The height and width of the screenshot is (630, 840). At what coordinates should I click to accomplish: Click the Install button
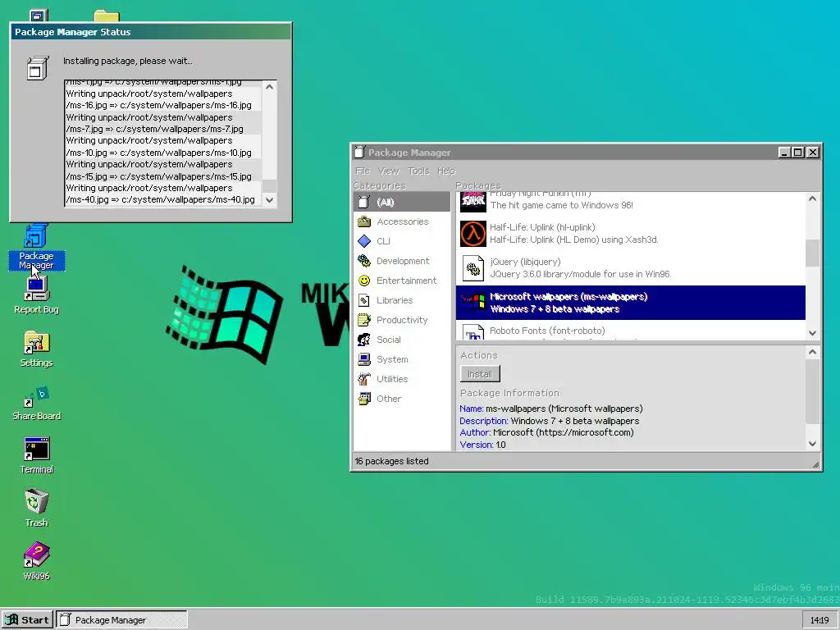[480, 374]
